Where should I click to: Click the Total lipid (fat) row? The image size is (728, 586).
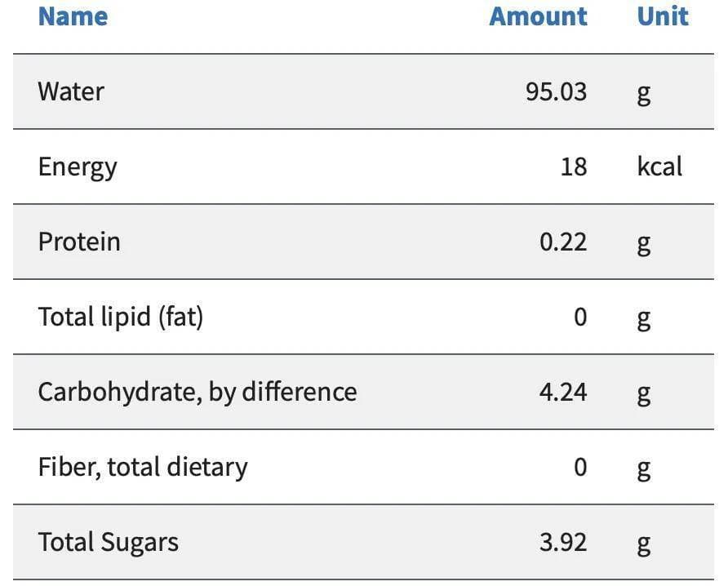[363, 317]
